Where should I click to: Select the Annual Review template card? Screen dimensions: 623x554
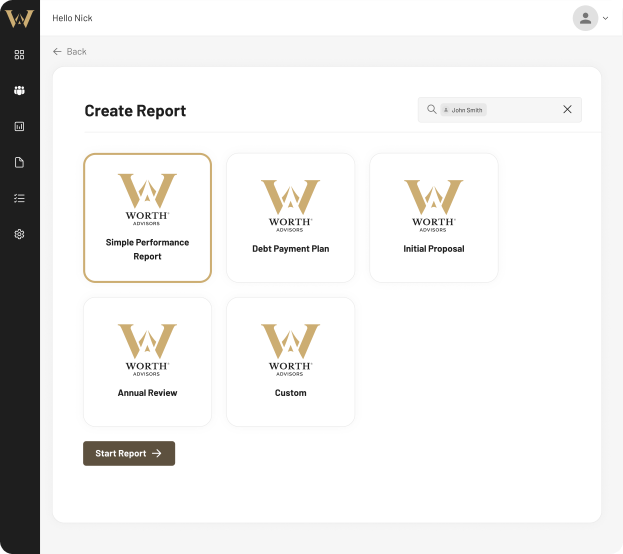coord(147,362)
